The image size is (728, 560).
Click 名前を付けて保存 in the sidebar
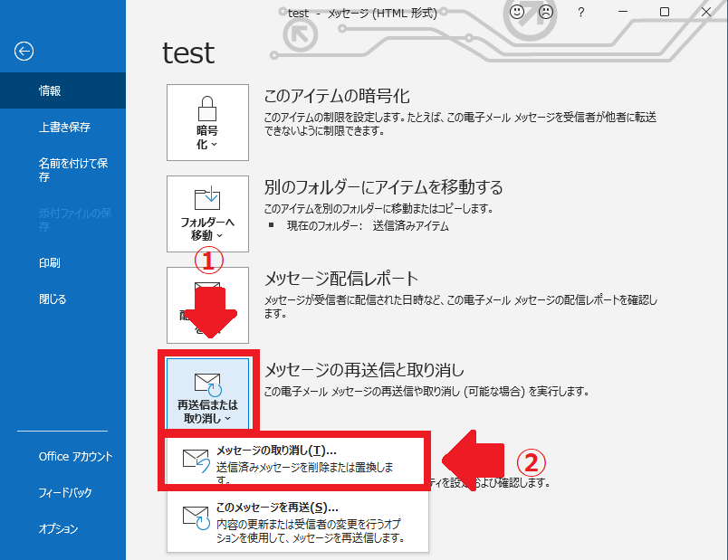(x=73, y=170)
